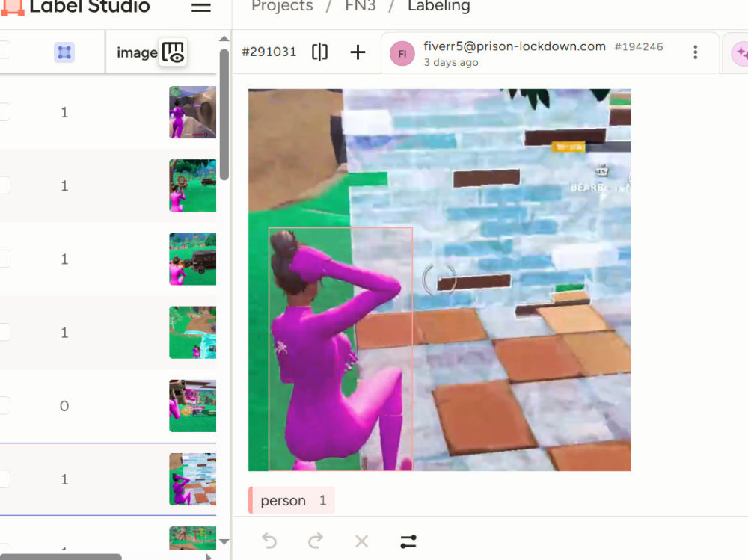This screenshot has width=748, height=560.
Task: Click the FI user avatar
Action: coord(402,53)
